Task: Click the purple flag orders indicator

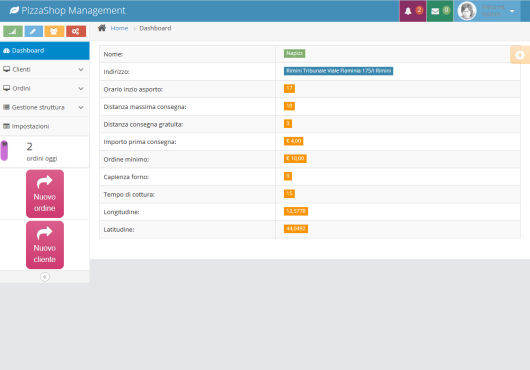Action: point(4,150)
